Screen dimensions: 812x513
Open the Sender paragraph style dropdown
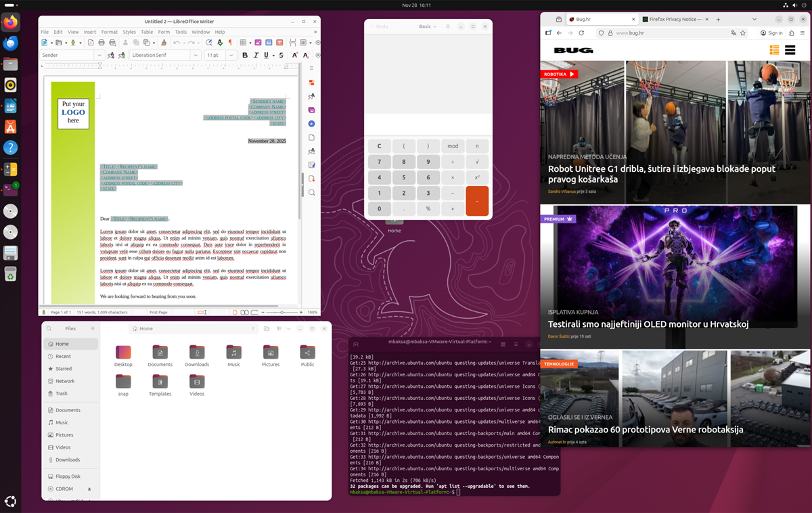point(99,55)
